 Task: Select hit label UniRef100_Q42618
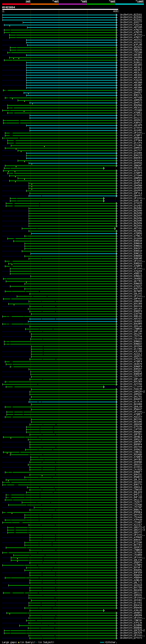click(x=131, y=586)
